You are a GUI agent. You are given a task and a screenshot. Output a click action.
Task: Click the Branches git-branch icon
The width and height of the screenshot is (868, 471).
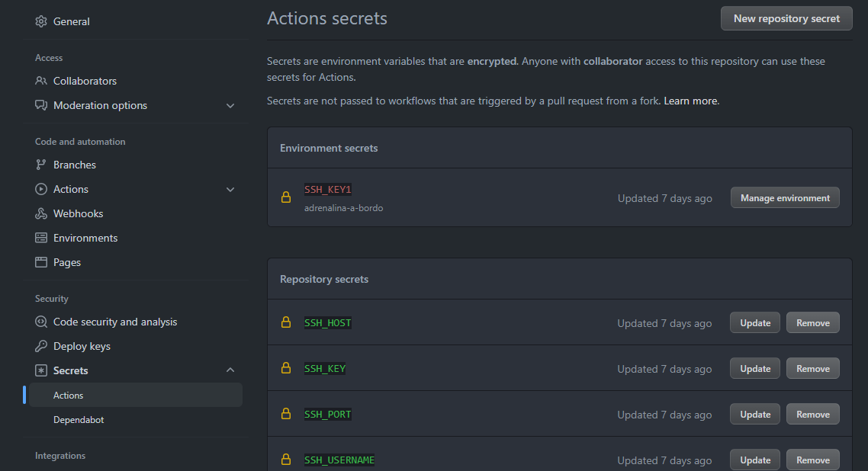[x=41, y=165]
